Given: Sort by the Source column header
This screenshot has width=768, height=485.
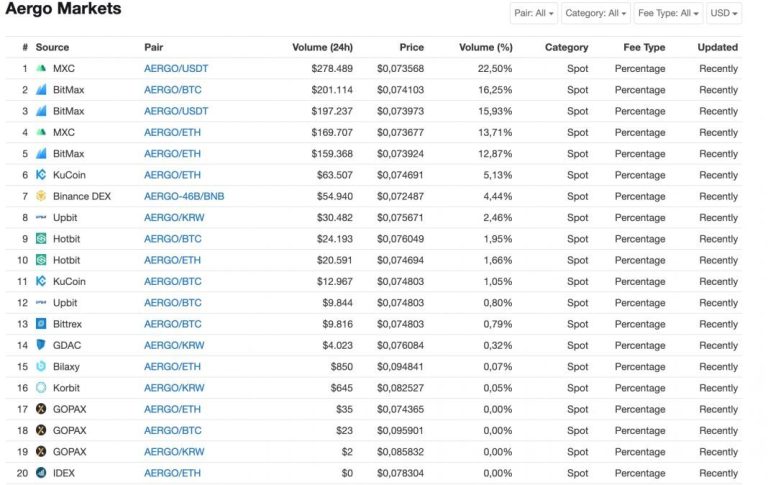Looking at the screenshot, I should point(52,48).
